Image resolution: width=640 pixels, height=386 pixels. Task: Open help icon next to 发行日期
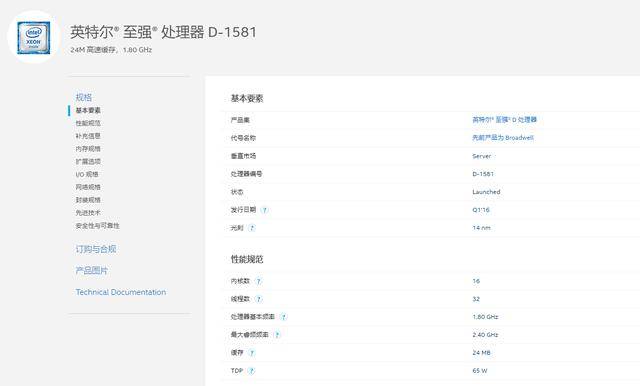(264, 210)
